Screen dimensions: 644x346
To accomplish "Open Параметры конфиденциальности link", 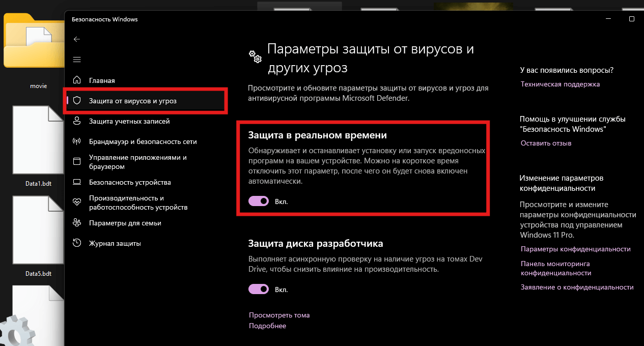I will tap(576, 249).
